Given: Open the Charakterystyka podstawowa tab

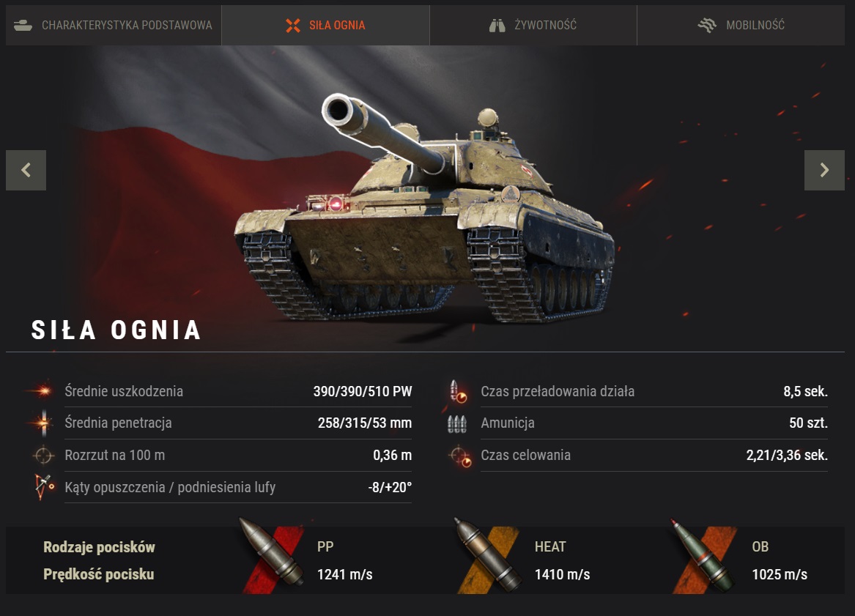Looking at the screenshot, I should click(114, 25).
